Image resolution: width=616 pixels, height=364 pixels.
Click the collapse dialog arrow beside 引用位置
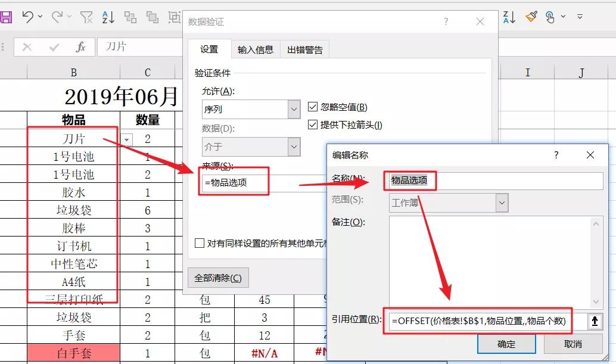(594, 321)
